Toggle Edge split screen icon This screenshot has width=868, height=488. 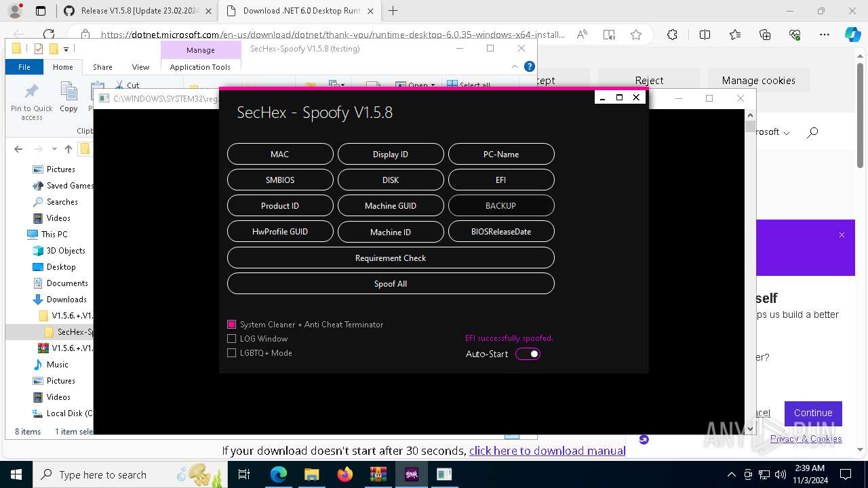tap(705, 35)
